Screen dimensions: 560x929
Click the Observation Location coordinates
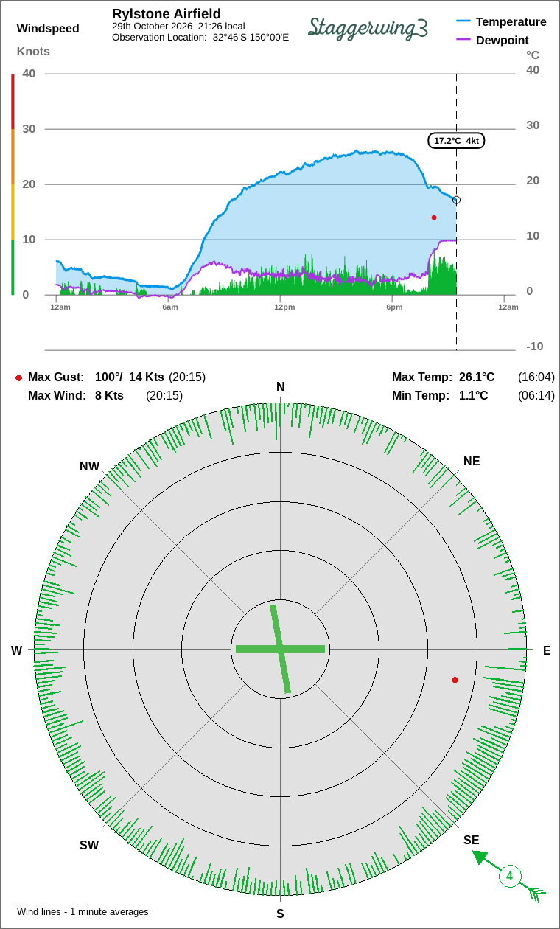click(251, 37)
